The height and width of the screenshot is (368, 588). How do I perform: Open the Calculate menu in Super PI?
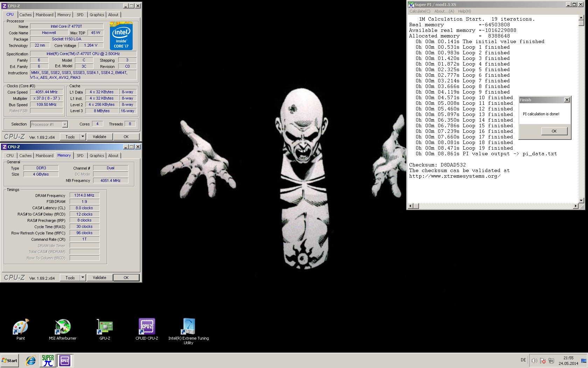tap(420, 11)
